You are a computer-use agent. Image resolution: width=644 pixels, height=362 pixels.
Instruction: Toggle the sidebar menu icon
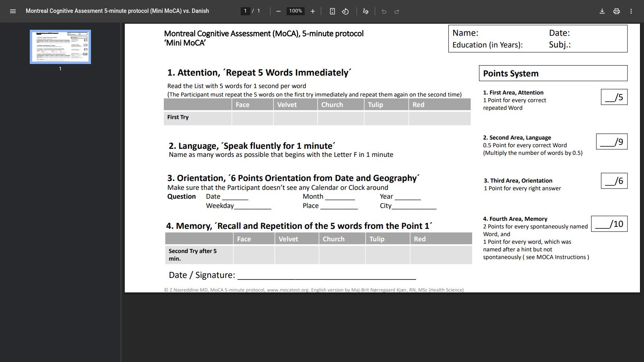[13, 11]
